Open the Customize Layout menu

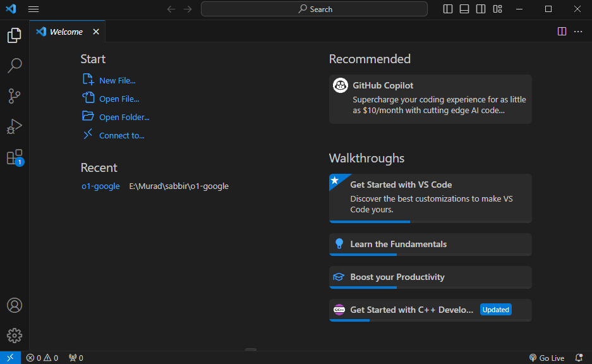[x=498, y=9]
